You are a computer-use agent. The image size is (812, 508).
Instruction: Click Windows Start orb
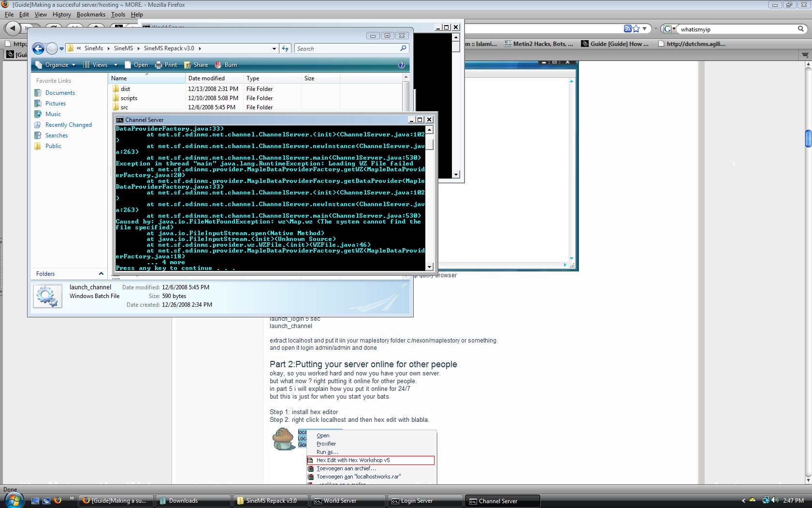point(14,500)
